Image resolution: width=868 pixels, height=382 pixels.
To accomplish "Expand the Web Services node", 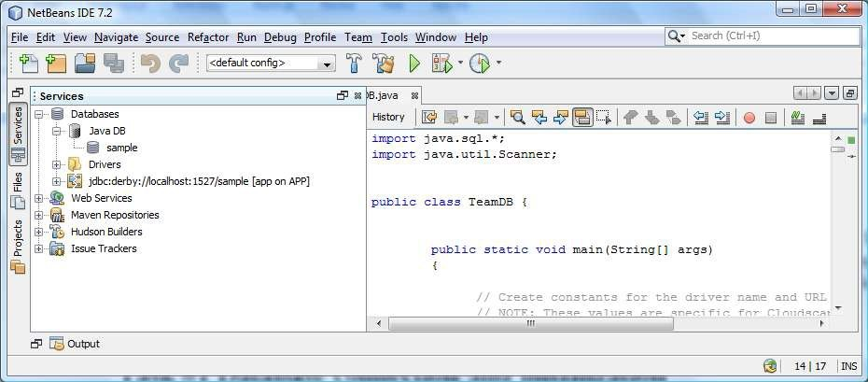I will pos(39,198).
